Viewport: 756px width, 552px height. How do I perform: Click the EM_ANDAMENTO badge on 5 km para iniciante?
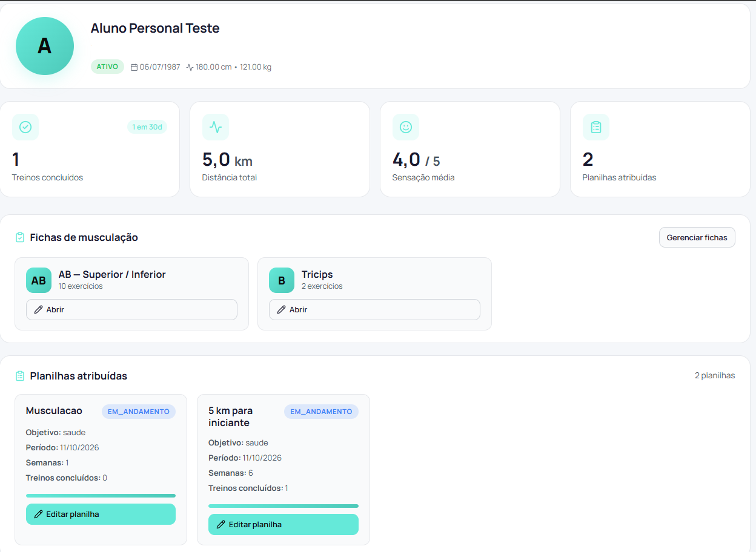pyautogui.click(x=321, y=412)
